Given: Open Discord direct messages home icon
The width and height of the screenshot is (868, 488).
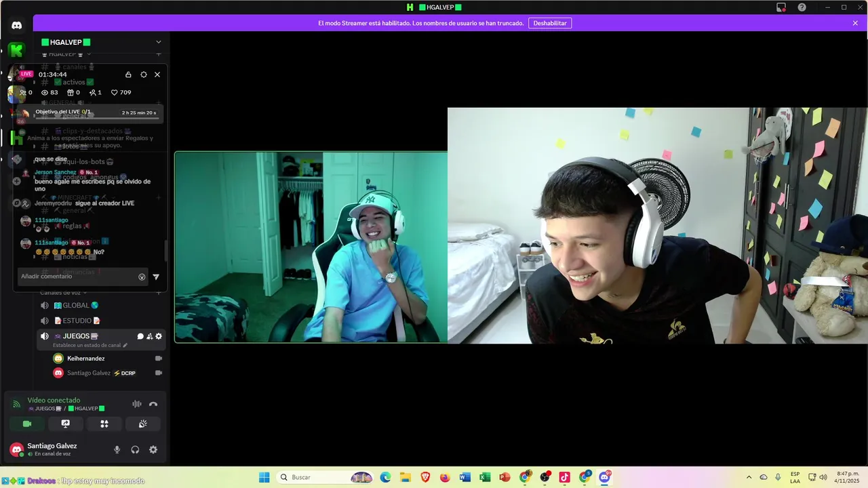Looking at the screenshot, I should [x=16, y=26].
